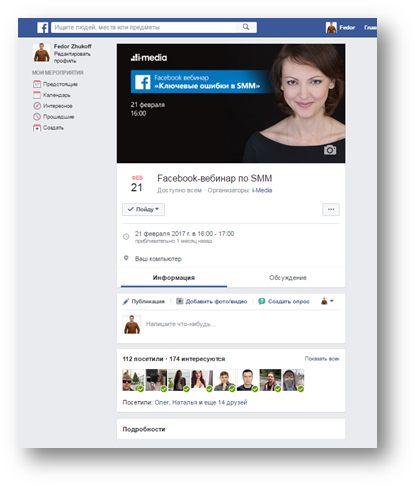Viewport: 415px width, 486px height.
Task: Open the i-Media organizer link
Action: [262, 190]
